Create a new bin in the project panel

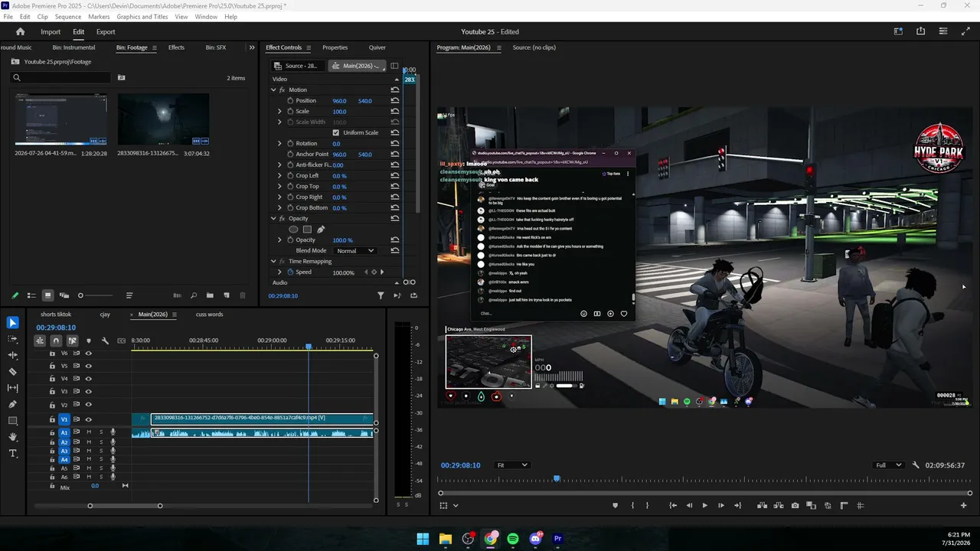point(210,295)
